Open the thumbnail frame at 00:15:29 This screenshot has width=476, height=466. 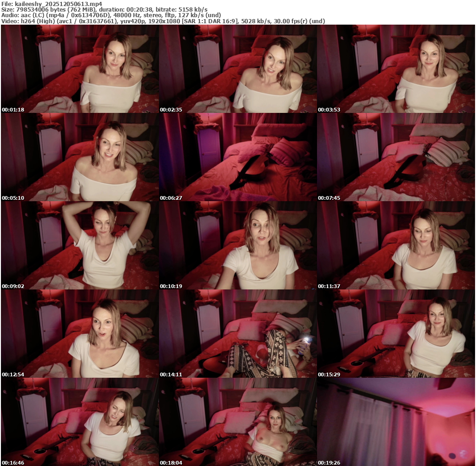pyautogui.click(x=396, y=334)
